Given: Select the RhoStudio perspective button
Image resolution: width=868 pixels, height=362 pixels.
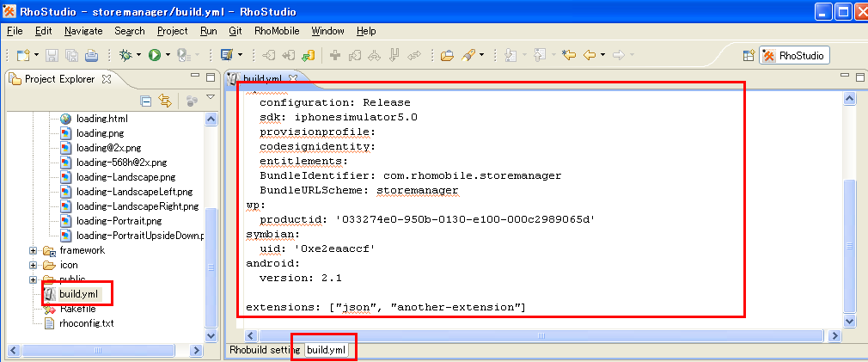Looking at the screenshot, I should pos(794,55).
